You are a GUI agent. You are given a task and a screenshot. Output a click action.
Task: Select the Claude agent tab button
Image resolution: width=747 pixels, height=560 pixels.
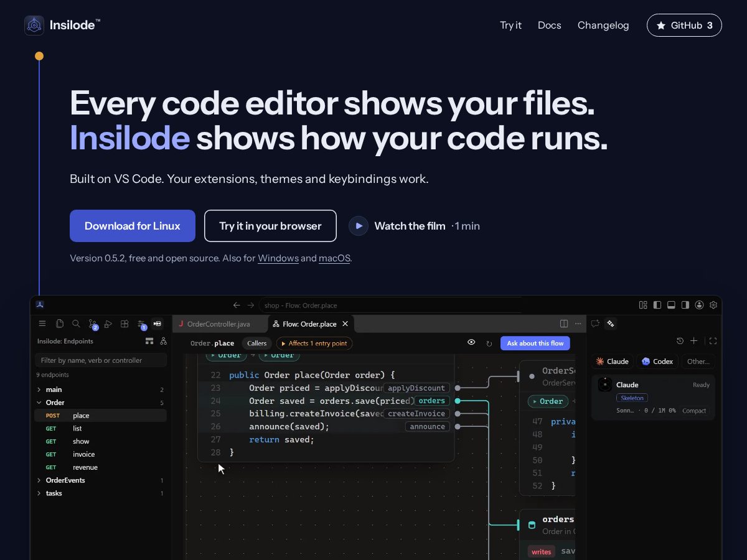point(613,362)
